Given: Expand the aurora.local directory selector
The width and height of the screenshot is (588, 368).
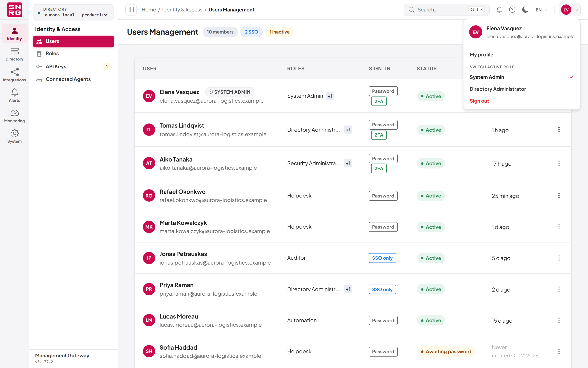Looking at the screenshot, I should (73, 12).
